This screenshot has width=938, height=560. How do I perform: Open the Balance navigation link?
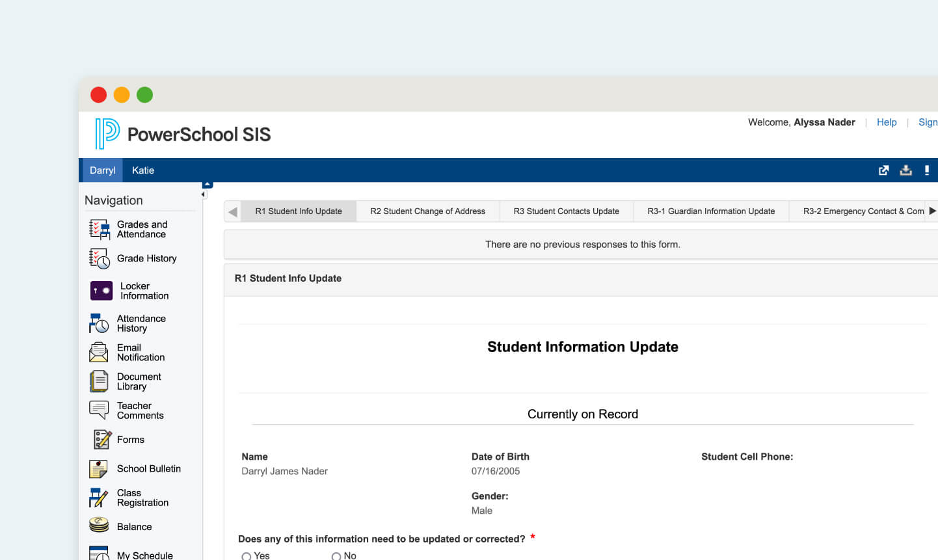point(134,527)
